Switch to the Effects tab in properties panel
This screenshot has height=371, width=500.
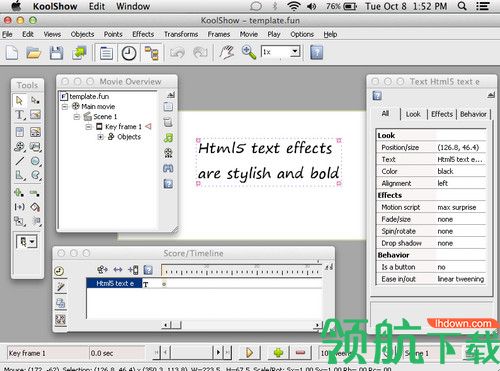[442, 114]
